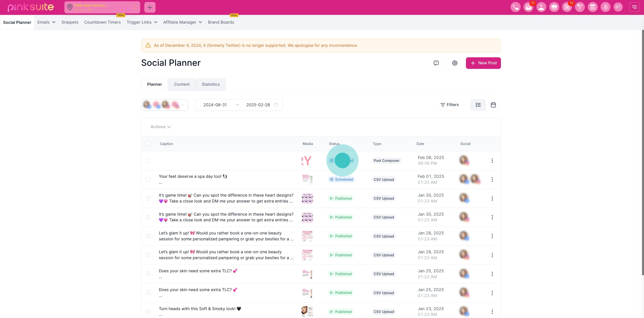This screenshot has width=644, height=318.
Task: Click the funnel icon in top bar
Action: click(580, 7)
